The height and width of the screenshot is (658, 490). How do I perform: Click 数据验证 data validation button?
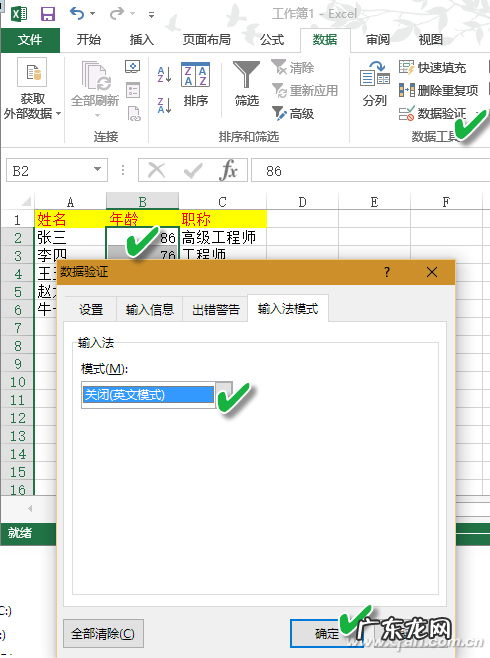click(x=433, y=113)
